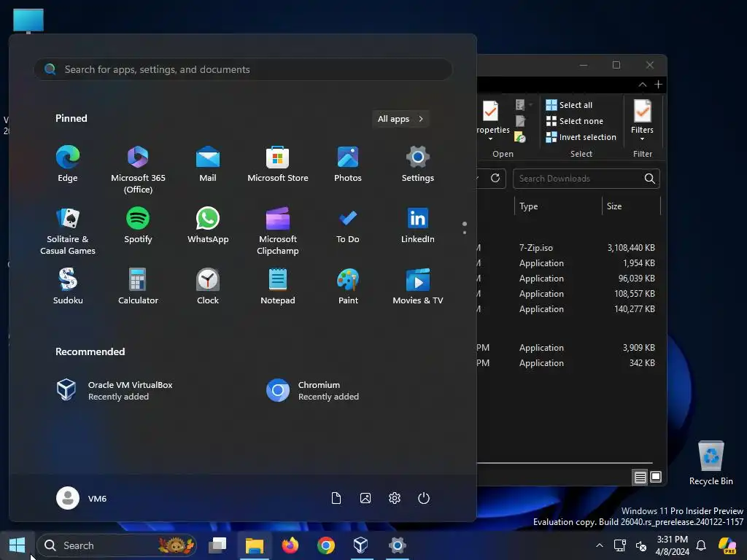Select the row with 140,277 KB size
Viewport: 747px width, 560px height.
(x=567, y=308)
